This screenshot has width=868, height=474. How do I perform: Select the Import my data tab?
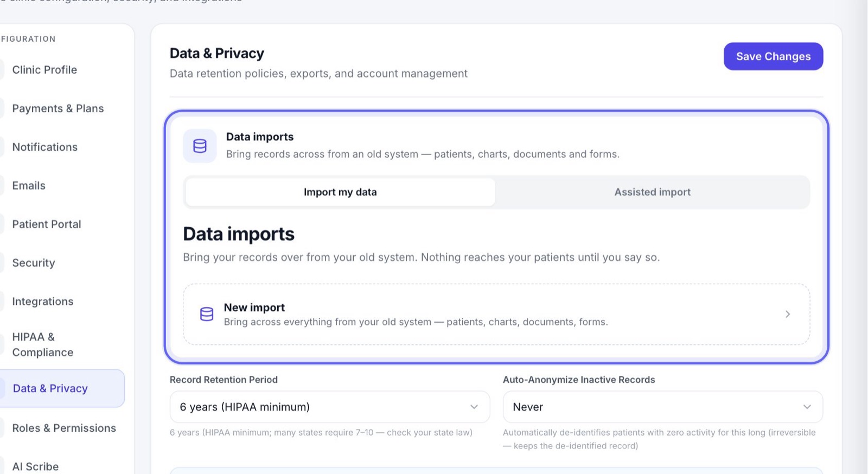[340, 192]
